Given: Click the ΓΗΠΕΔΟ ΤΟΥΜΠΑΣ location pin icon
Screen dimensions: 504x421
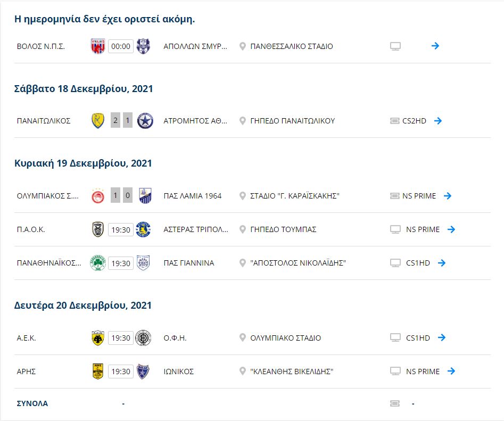Looking at the screenshot, I should [x=243, y=229].
